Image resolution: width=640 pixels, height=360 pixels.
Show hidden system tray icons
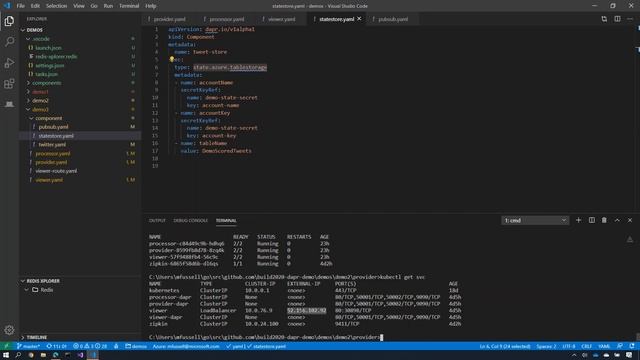tap(574, 356)
